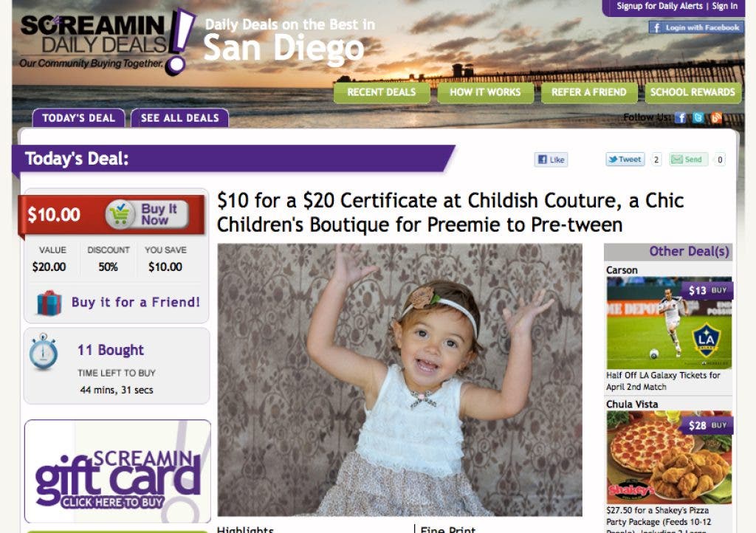This screenshot has height=533, width=756.
Task: Open the RSS feed icon
Action: point(716,117)
